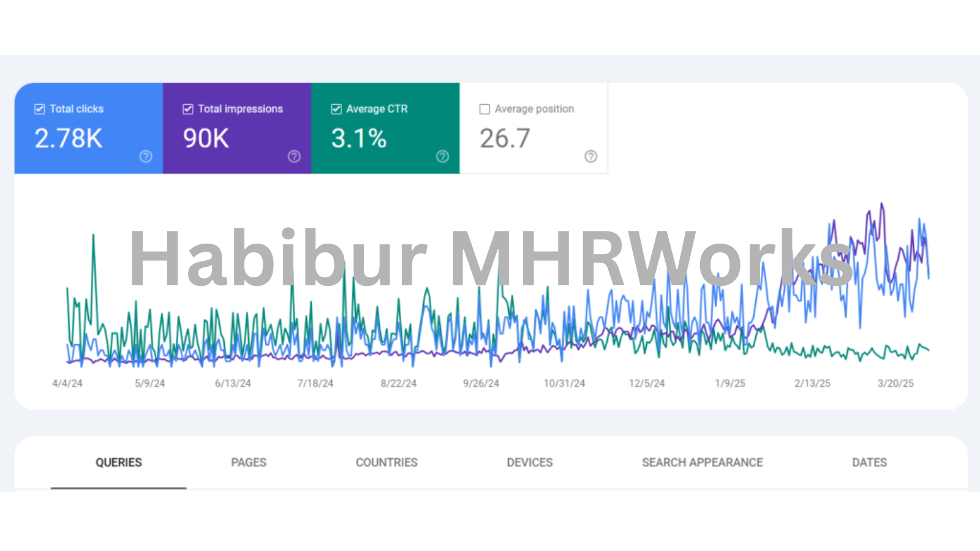This screenshot has height=551, width=980.
Task: Click the 90K impressions value
Action: click(206, 138)
